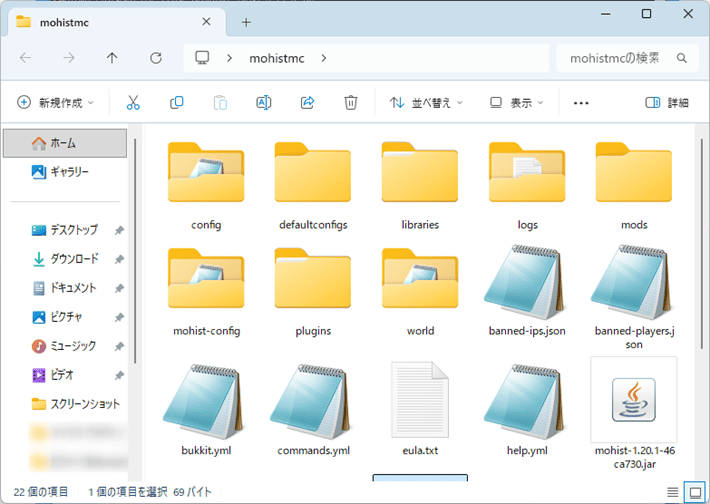710x504 pixels.
Task: Select the logs folder
Action: pos(527,186)
